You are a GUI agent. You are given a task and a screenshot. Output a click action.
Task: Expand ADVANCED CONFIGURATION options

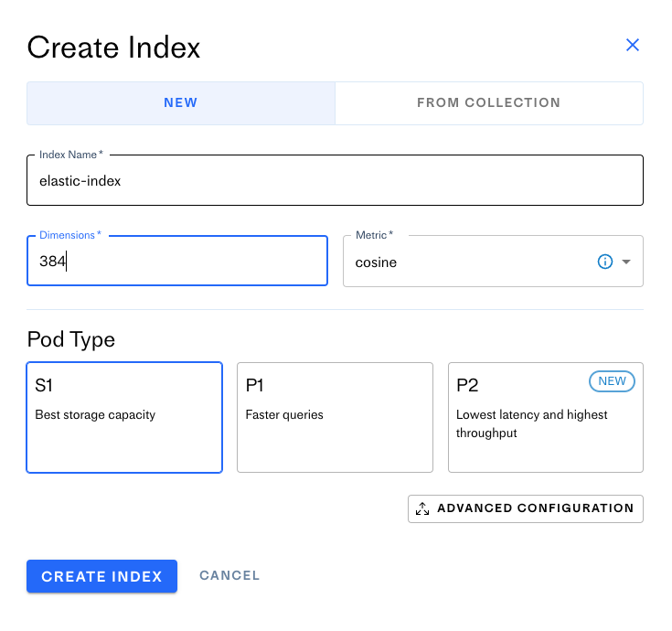pos(535,508)
